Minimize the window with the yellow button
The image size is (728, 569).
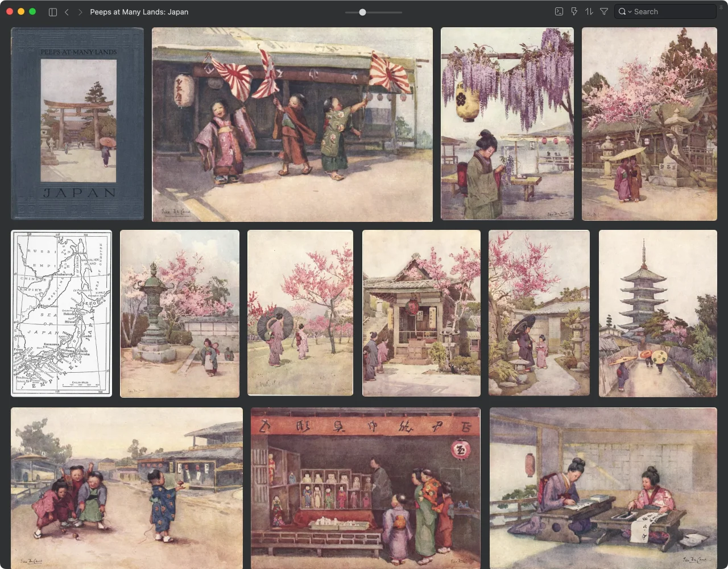(21, 11)
